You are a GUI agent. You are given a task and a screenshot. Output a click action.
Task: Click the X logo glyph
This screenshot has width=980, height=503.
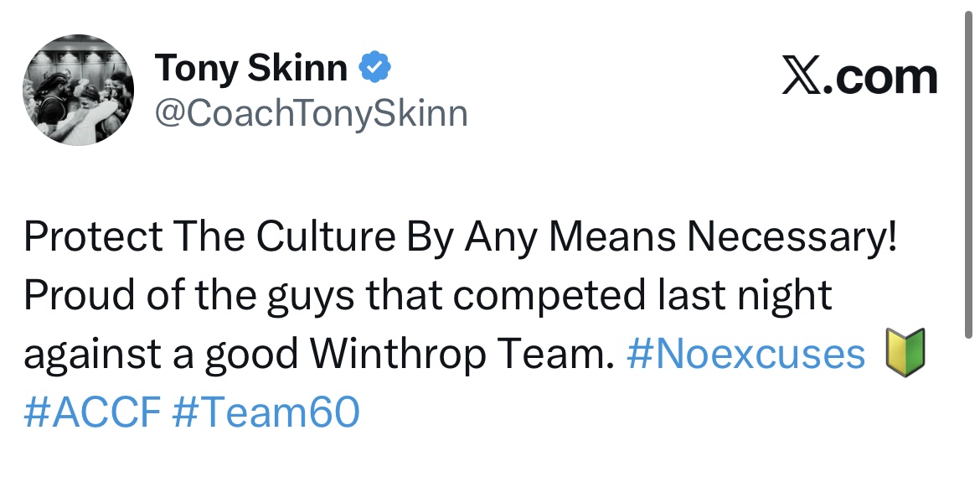click(801, 78)
